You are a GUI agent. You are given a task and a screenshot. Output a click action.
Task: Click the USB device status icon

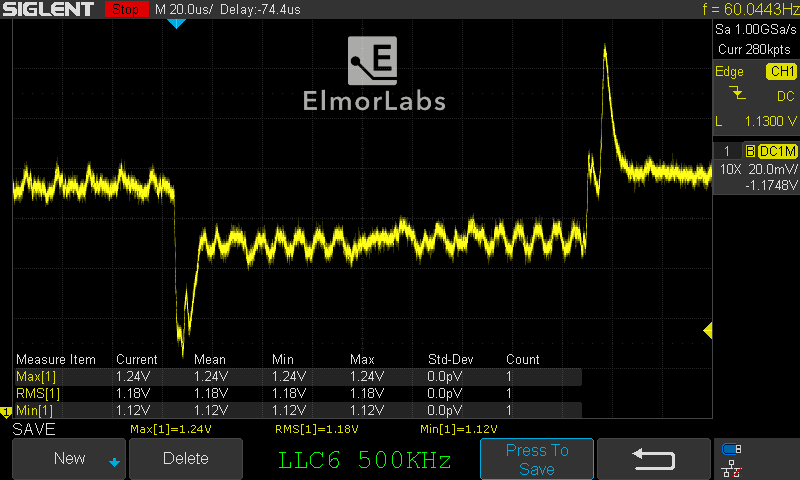click(732, 449)
